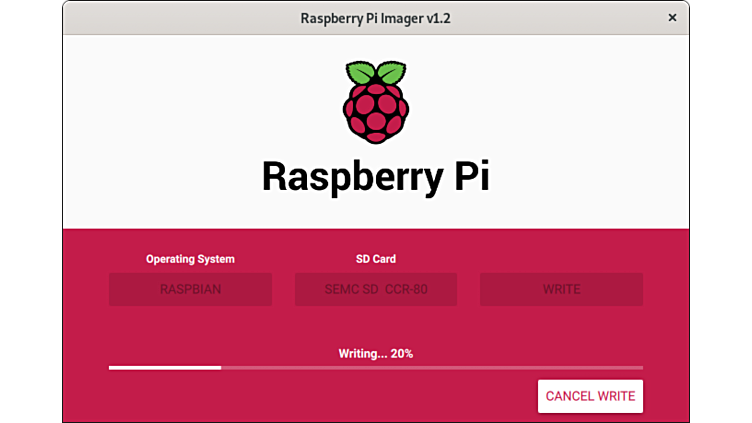Open the RASPBIAN operating system selector
This screenshot has width=752, height=423.
(x=190, y=290)
